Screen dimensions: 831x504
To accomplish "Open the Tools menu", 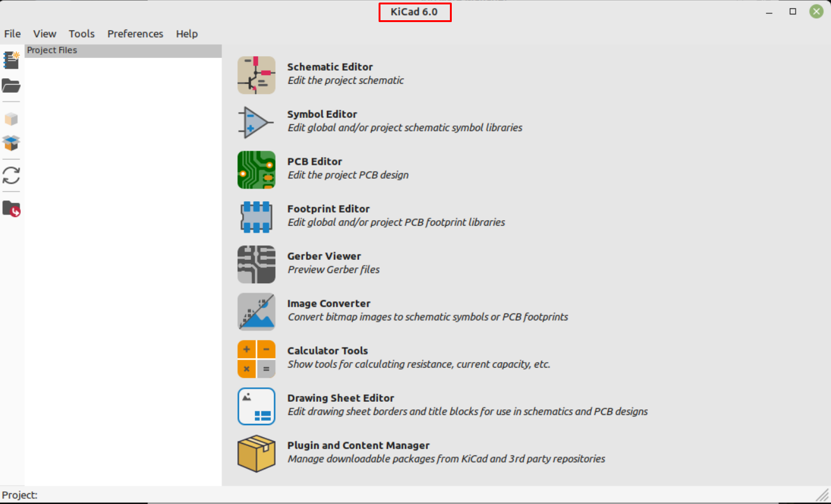I will point(81,34).
